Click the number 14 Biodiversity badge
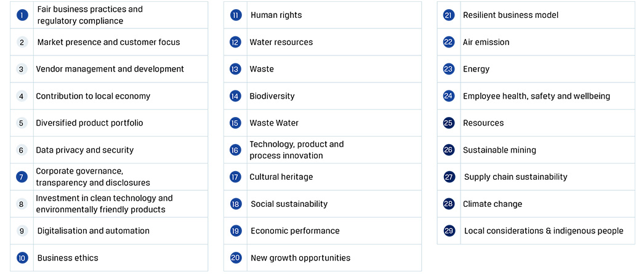Screen dimensions: 644x274 235,96
